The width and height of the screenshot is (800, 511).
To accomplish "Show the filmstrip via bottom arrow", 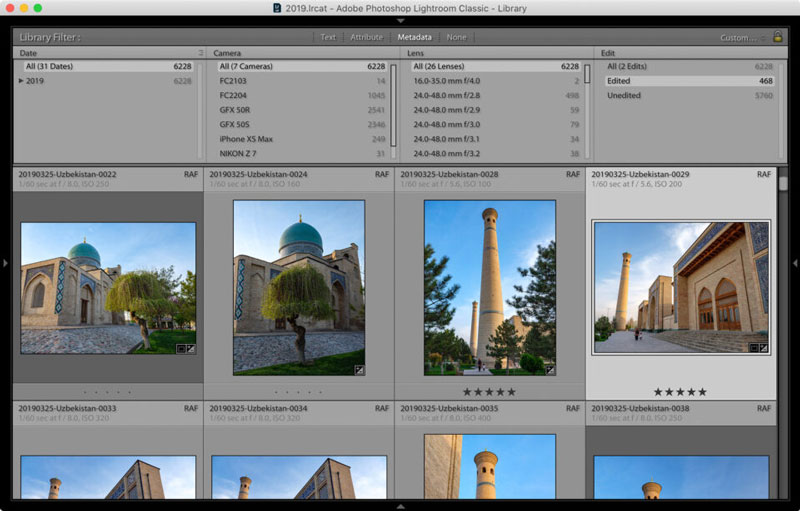I will (x=400, y=506).
